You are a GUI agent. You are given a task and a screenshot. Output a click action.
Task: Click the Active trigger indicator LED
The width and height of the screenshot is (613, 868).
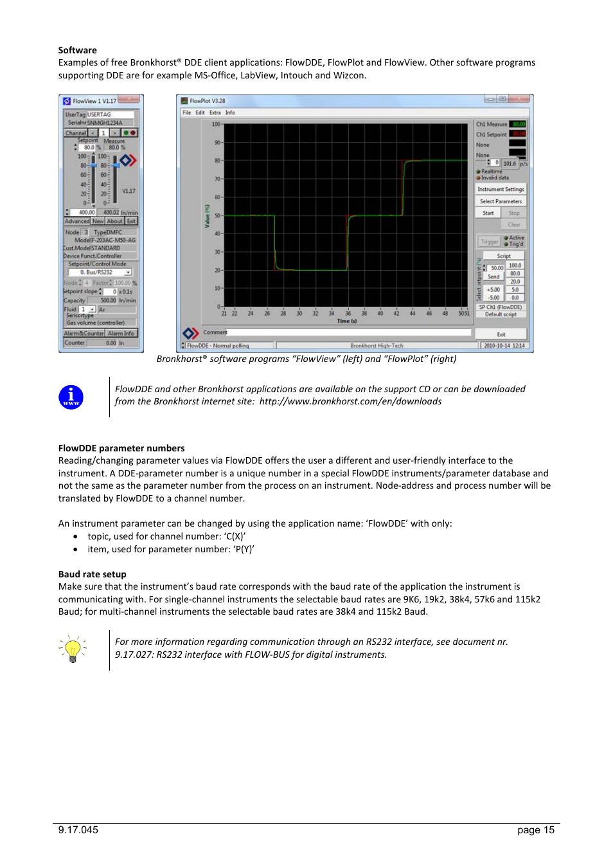click(x=506, y=238)
